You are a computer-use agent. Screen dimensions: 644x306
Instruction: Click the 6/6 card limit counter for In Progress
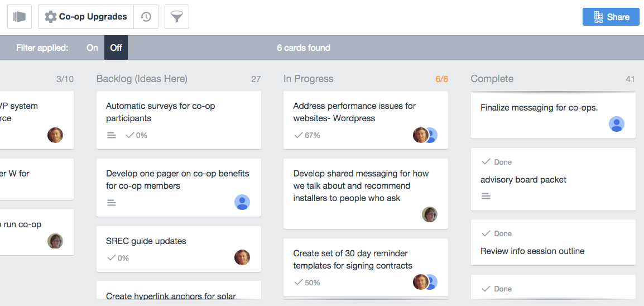[x=441, y=79]
